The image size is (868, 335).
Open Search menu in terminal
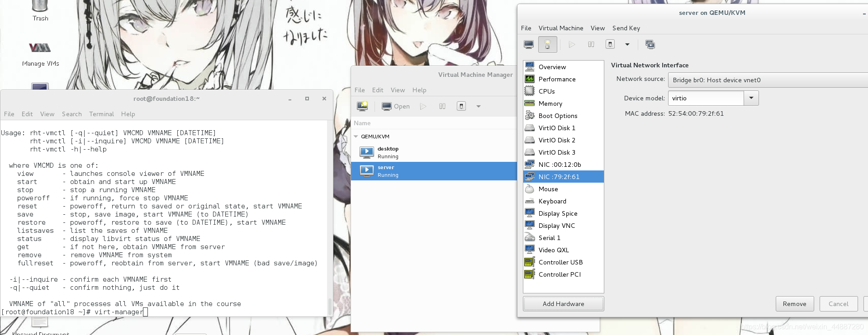point(72,114)
